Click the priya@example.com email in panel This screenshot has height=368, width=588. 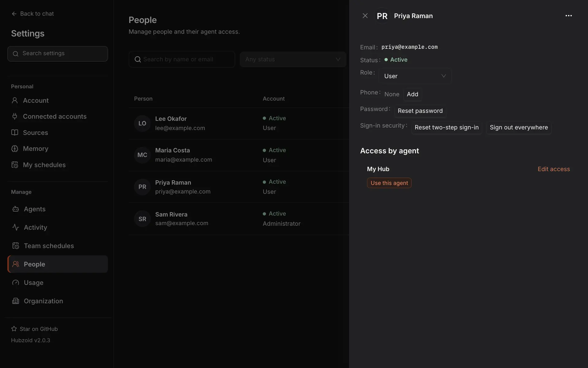coord(409,47)
